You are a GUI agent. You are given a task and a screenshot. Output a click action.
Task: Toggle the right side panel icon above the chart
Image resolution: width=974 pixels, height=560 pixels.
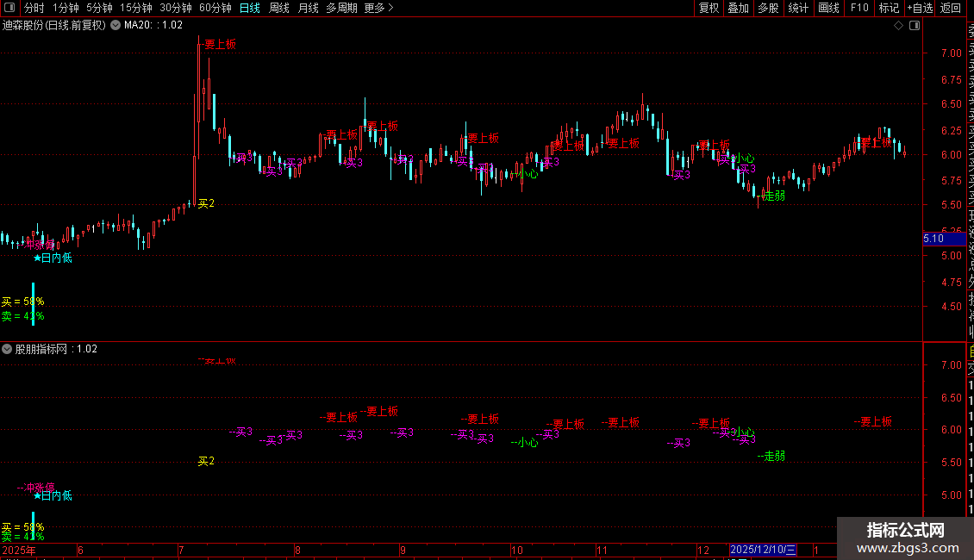point(915,26)
